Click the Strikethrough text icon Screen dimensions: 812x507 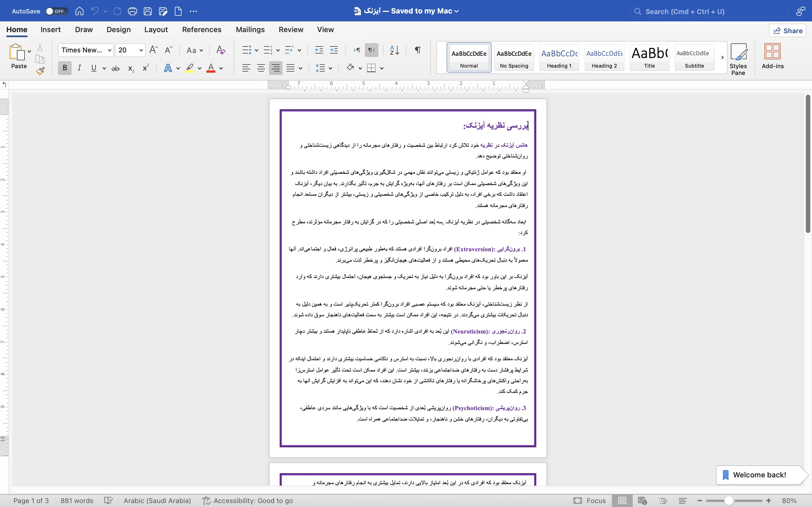tap(115, 68)
